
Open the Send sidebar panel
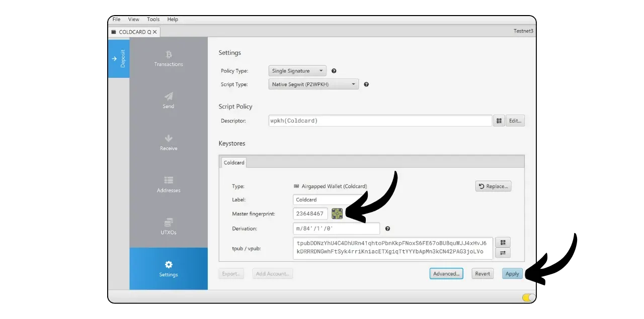pos(169,100)
